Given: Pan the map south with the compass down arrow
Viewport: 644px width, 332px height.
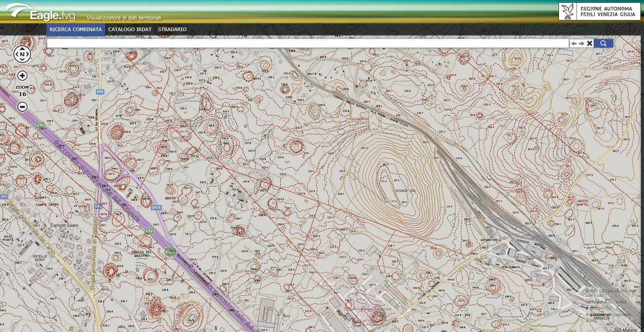Looking at the screenshot, I should 22,60.
